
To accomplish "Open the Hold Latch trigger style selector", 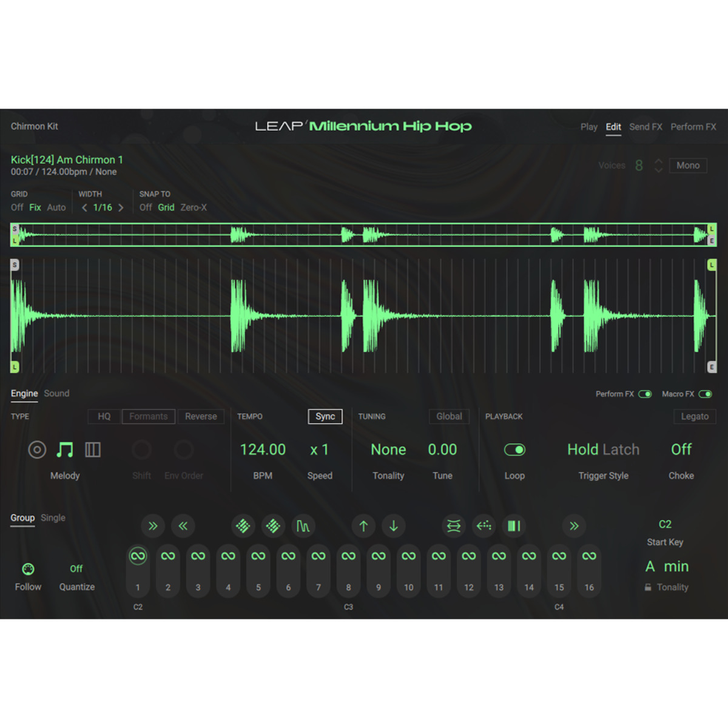I will click(x=603, y=450).
